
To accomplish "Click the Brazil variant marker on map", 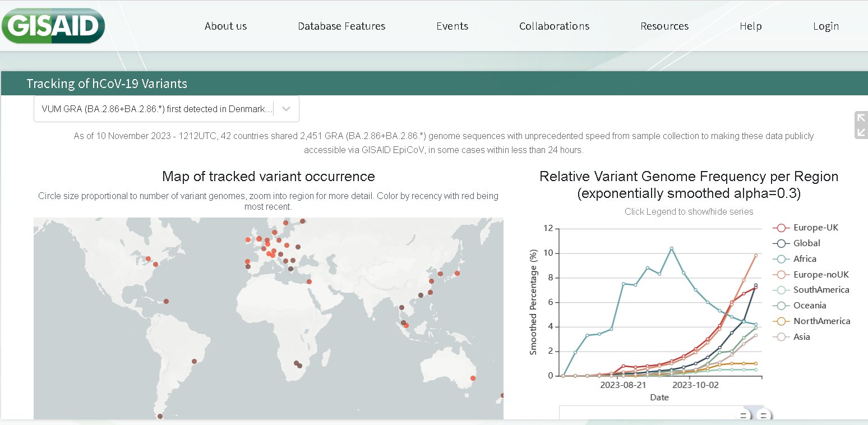I will point(195,361).
